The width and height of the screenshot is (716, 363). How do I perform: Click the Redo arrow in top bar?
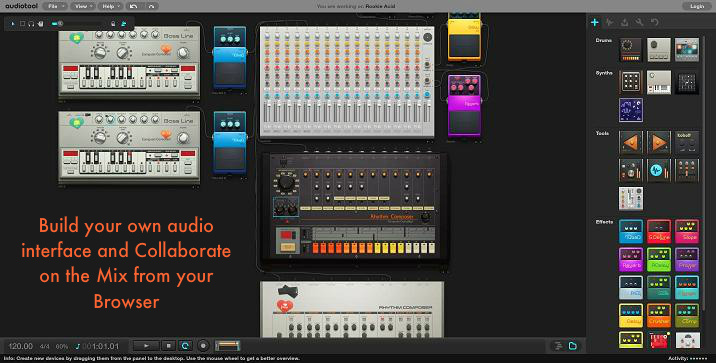pos(152,6)
